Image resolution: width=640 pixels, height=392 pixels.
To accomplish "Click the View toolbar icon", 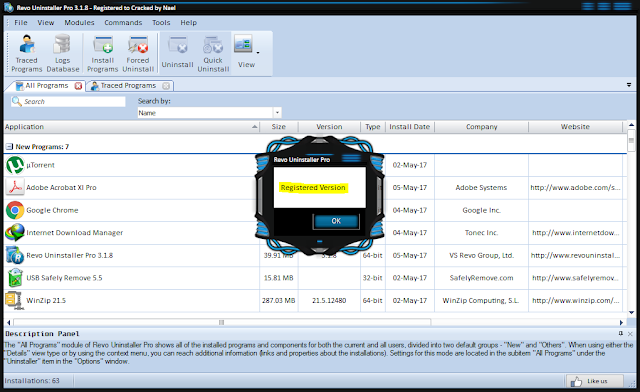I will 243,44.
